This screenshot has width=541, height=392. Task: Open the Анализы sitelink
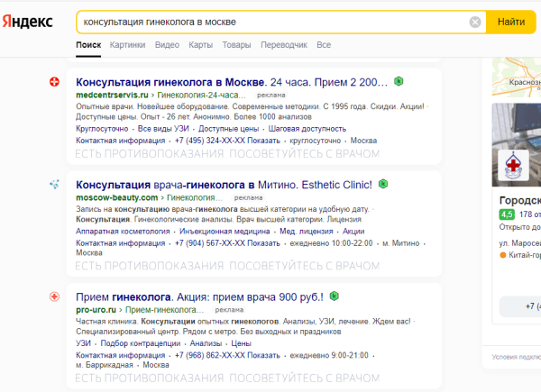coord(206,343)
